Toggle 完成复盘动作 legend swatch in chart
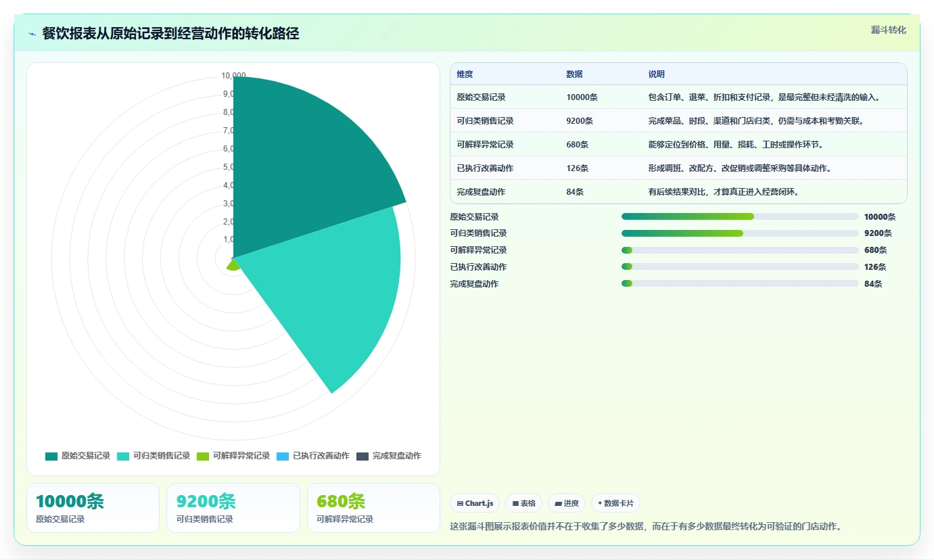The image size is (934, 560). 363,456
